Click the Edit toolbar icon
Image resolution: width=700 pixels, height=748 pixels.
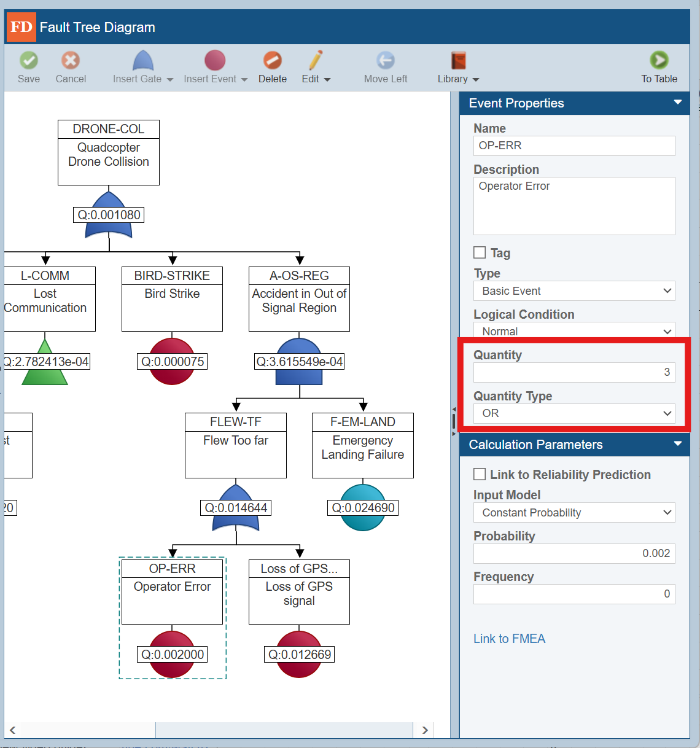tap(312, 66)
